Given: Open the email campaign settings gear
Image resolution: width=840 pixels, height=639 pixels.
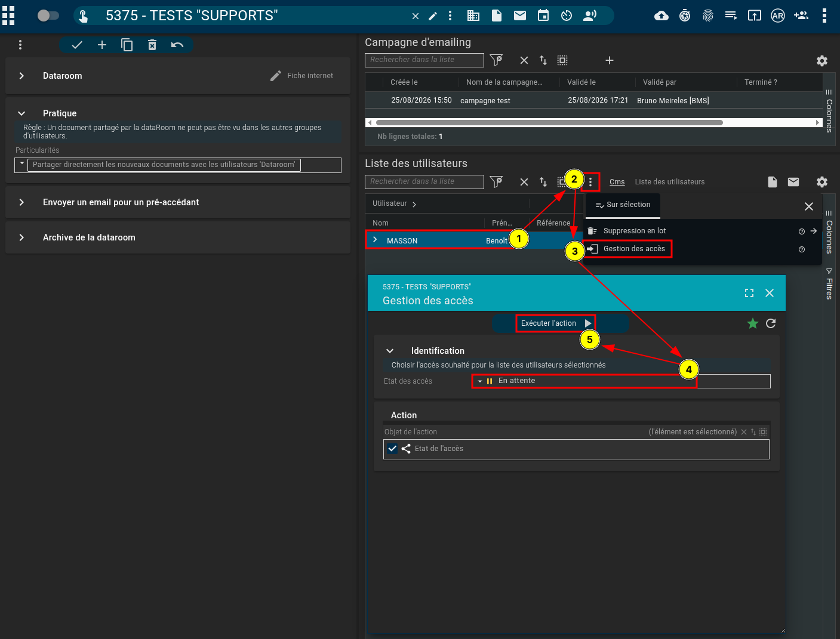Looking at the screenshot, I should (x=822, y=60).
